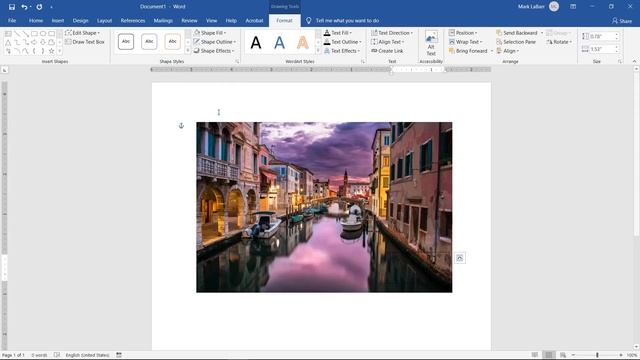
Task: Switch to the Layout tab
Action: point(104,20)
